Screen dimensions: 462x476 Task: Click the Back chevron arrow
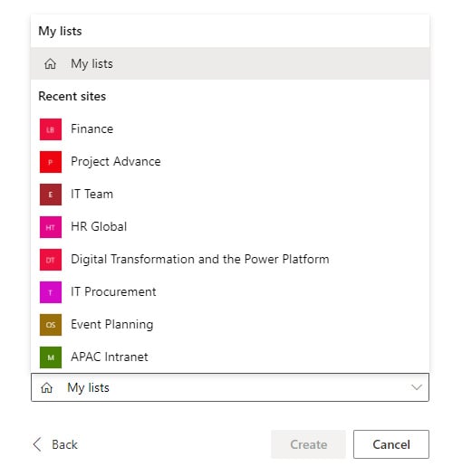pyautogui.click(x=37, y=444)
